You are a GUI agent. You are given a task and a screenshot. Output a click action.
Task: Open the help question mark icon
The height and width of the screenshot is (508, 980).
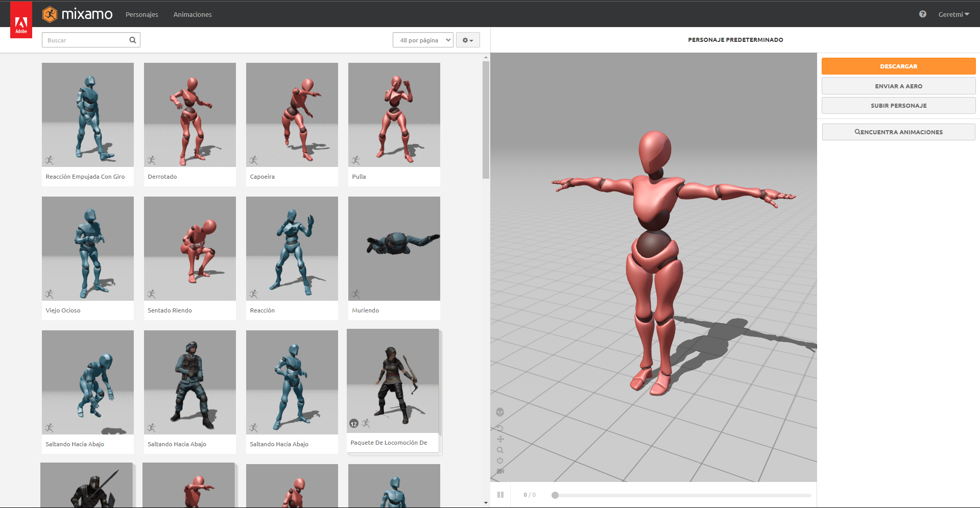(x=922, y=14)
